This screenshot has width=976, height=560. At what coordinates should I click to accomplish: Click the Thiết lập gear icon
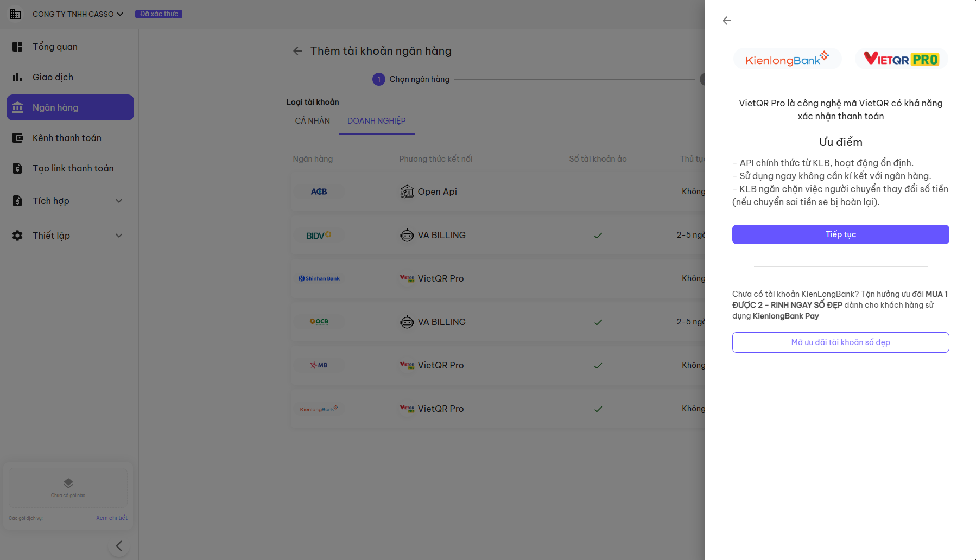pos(17,236)
